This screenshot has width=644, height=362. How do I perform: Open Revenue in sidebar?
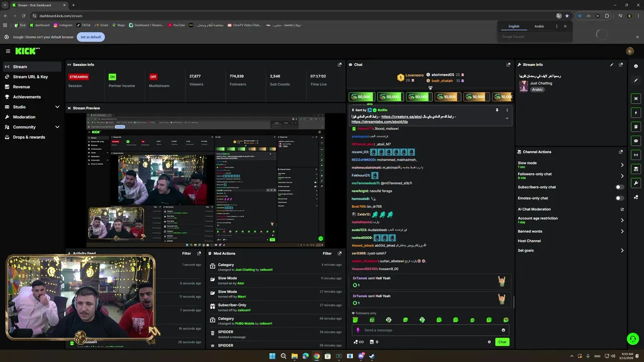click(32, 87)
